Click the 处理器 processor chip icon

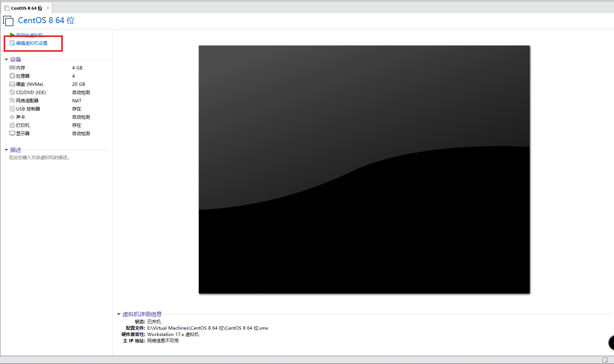[12, 76]
